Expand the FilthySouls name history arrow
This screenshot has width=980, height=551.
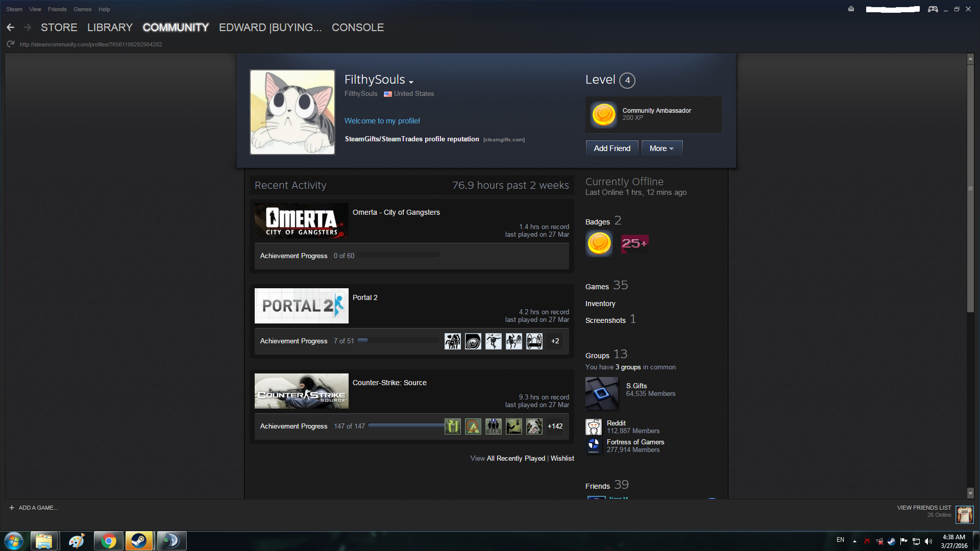[411, 82]
